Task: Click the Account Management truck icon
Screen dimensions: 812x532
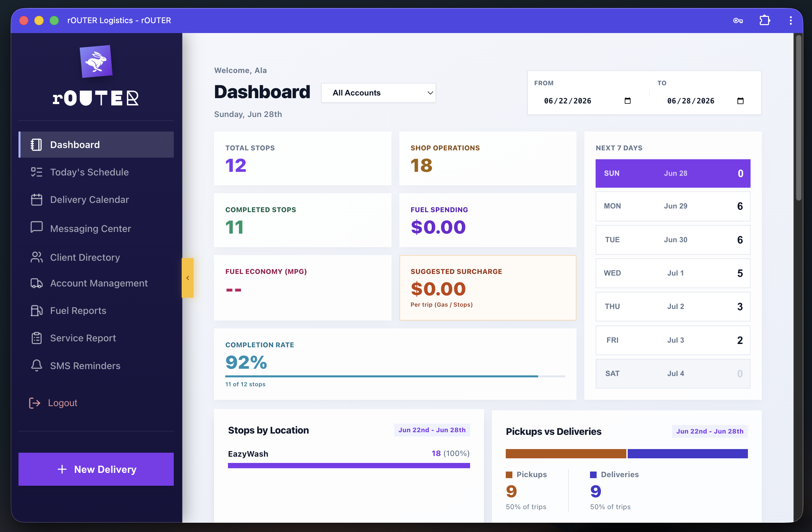Action: click(x=36, y=283)
